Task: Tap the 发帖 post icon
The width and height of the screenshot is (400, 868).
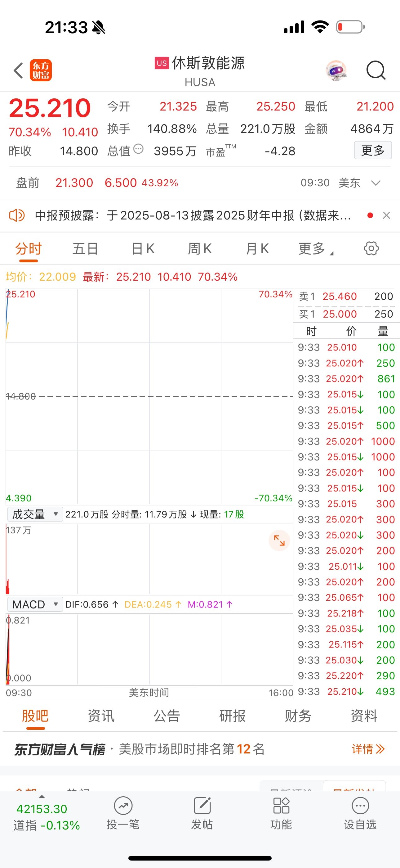Action: [202, 813]
